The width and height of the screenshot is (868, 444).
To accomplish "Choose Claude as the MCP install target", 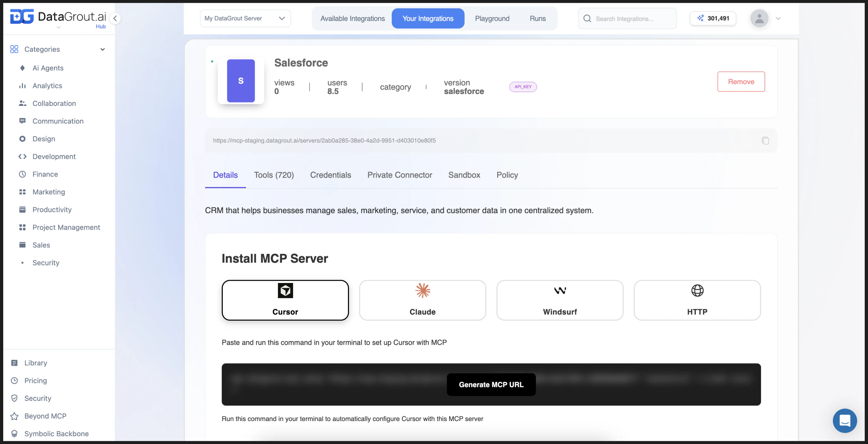I will pos(422,300).
